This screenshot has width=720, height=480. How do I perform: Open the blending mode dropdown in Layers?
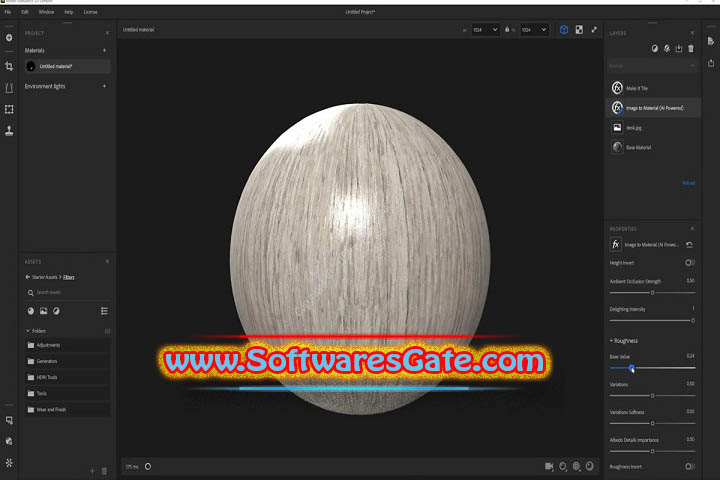652,66
